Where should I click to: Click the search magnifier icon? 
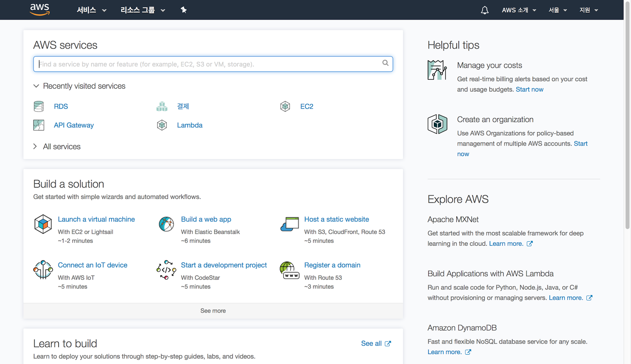385,63
